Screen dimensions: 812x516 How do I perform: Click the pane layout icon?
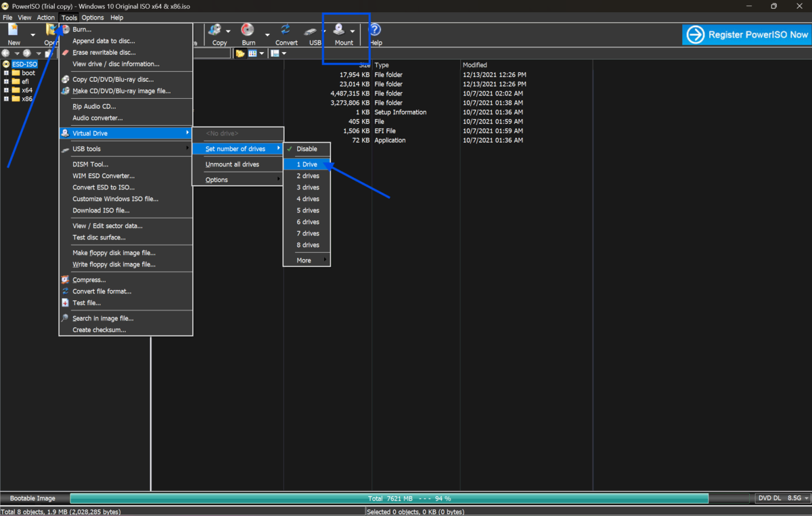(275, 53)
